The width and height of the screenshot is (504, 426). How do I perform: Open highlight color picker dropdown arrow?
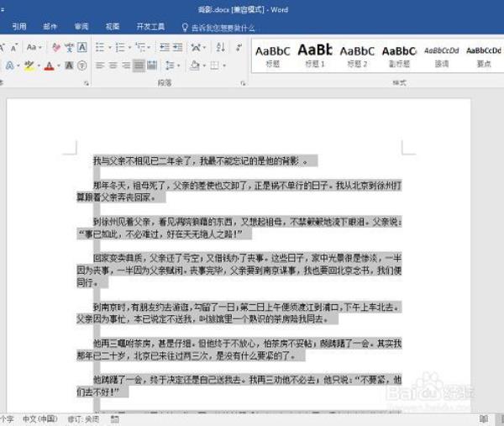point(39,66)
